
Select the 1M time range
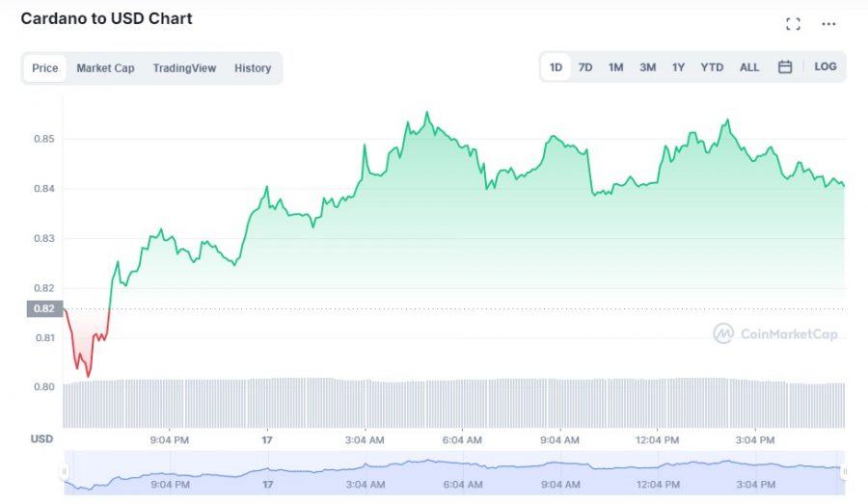[x=615, y=67]
